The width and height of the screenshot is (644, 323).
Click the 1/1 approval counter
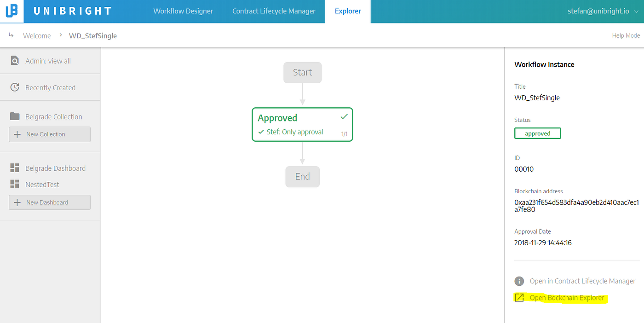(344, 134)
